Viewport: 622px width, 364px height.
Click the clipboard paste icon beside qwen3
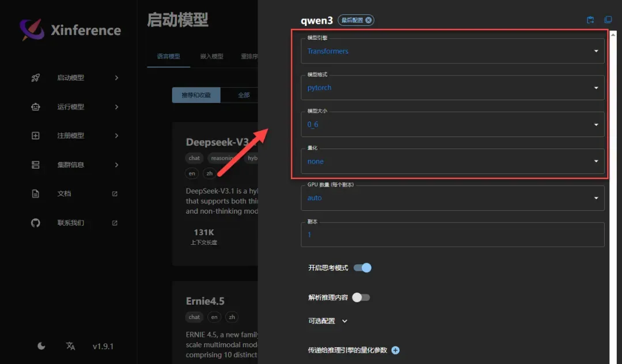[x=590, y=20]
